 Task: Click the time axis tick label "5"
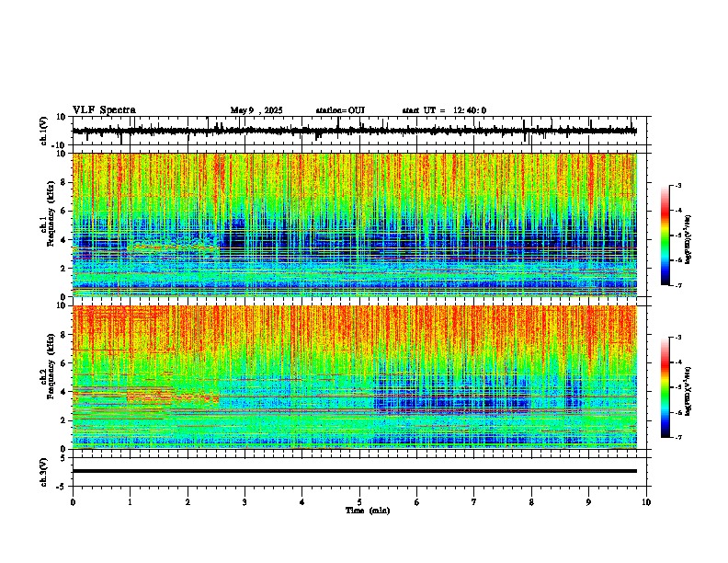(x=359, y=502)
